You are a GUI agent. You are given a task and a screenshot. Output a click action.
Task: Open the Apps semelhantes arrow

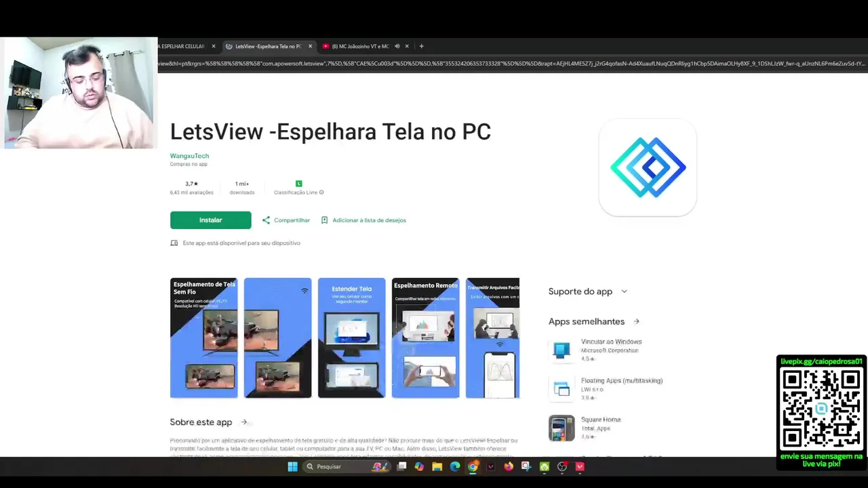[636, 321]
